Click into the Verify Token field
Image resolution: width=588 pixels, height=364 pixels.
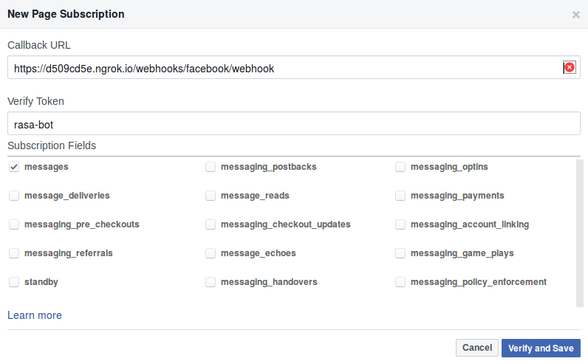pyautogui.click(x=293, y=124)
